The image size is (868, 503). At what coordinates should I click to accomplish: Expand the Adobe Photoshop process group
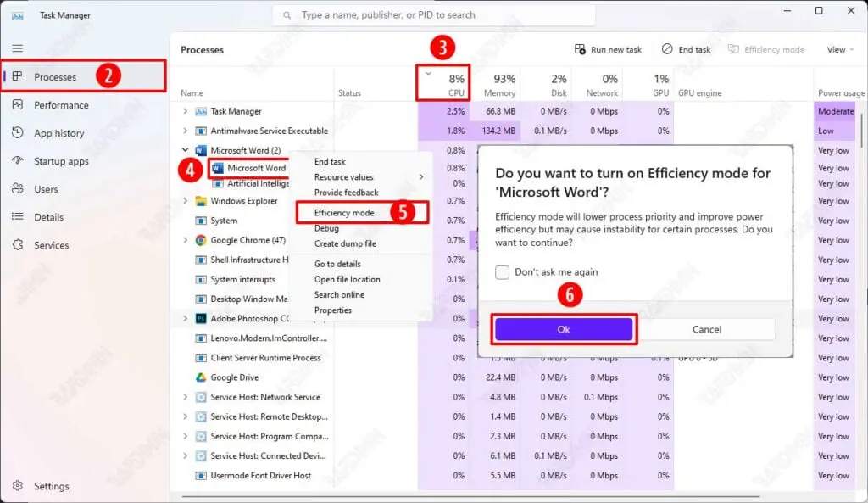coord(186,319)
